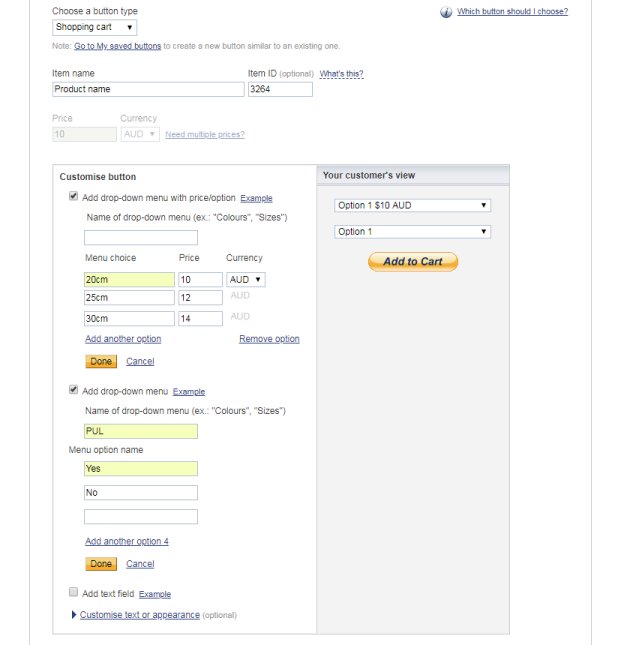
Task: Click the 'Add another option 4' link
Action: coord(127,541)
